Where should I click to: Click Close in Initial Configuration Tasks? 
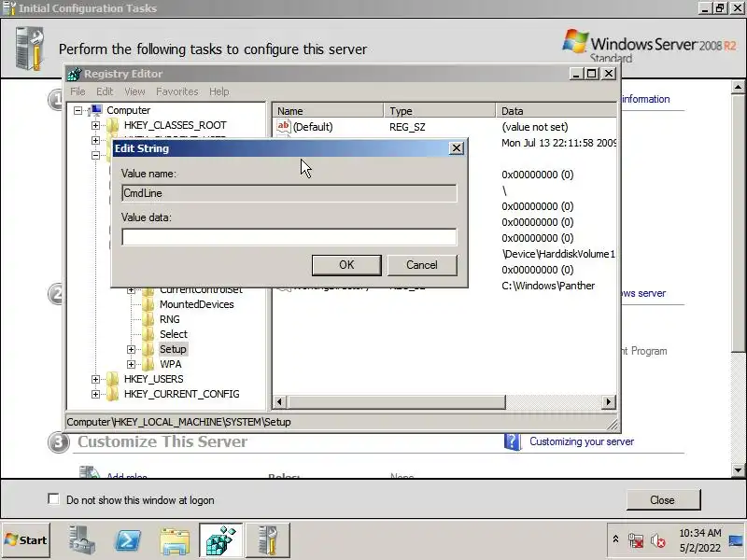663,500
